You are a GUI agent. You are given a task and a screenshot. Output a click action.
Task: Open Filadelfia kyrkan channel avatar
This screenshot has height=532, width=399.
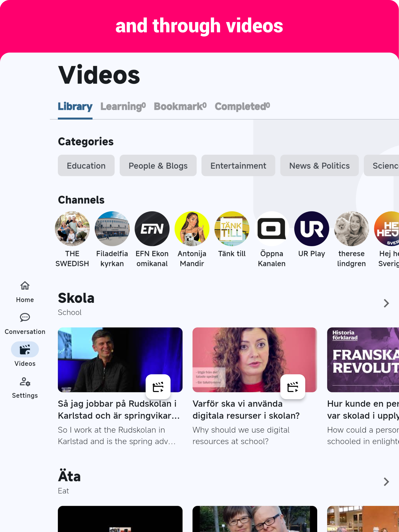pyautogui.click(x=112, y=229)
